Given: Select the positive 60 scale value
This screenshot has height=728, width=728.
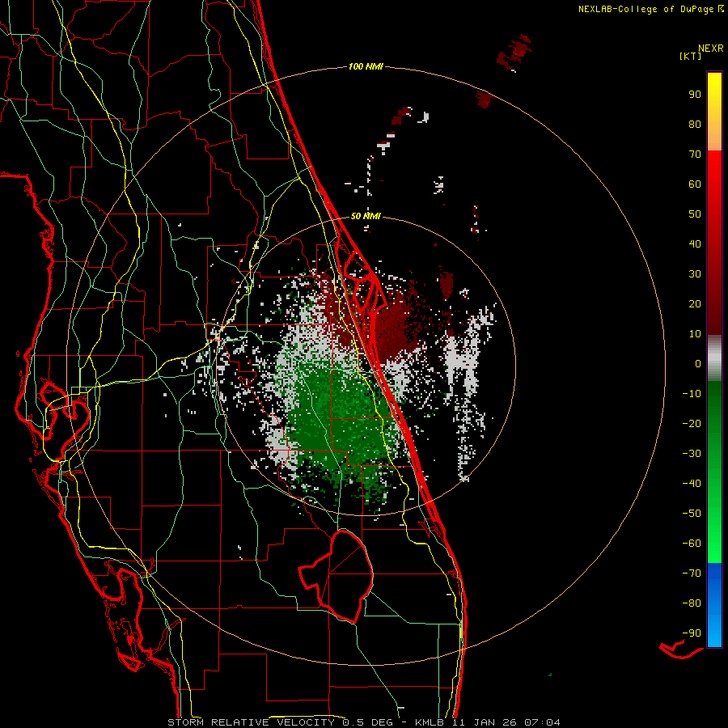Looking at the screenshot, I should tap(695, 184).
